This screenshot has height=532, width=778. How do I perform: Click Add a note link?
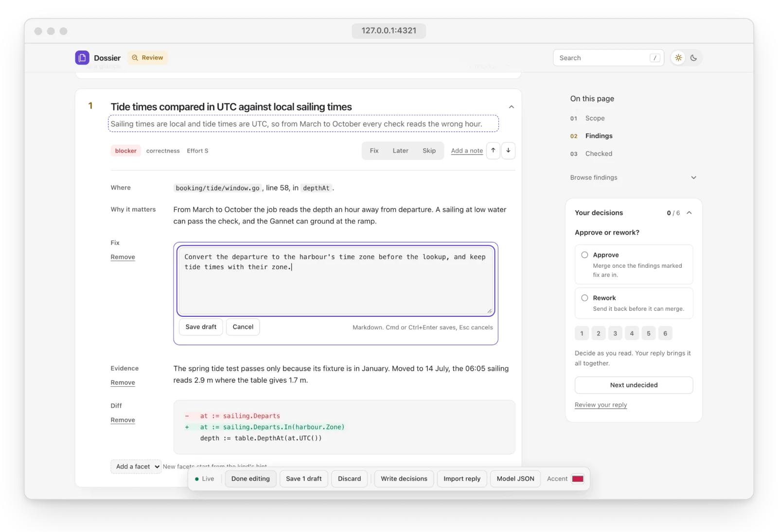467,151
